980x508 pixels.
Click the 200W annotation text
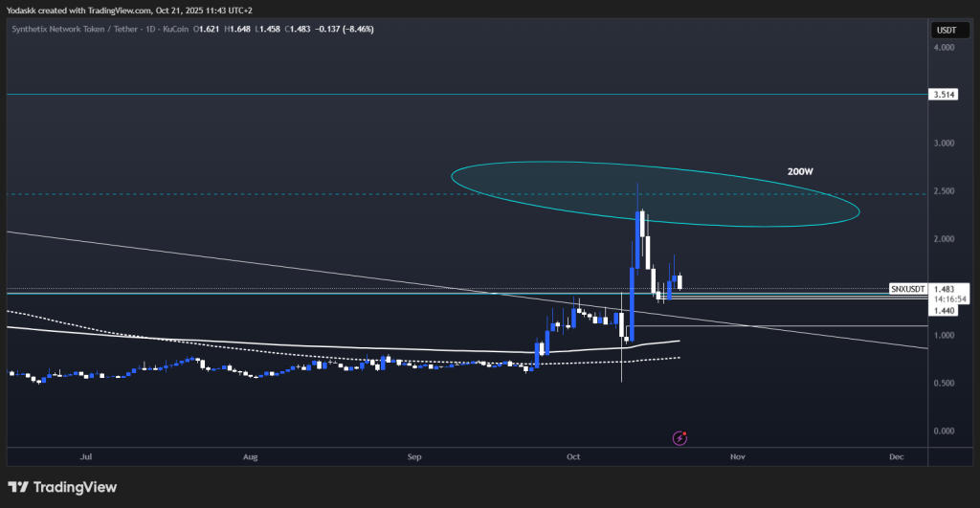click(800, 171)
